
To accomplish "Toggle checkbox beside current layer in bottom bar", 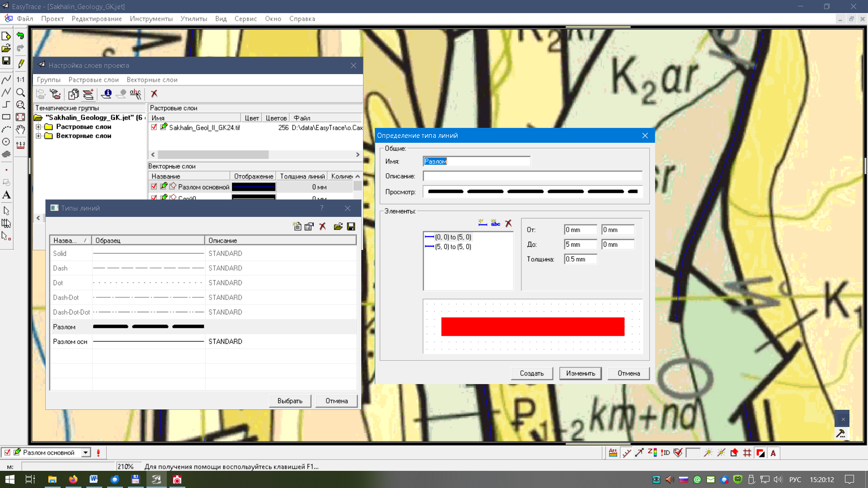I will (7, 452).
